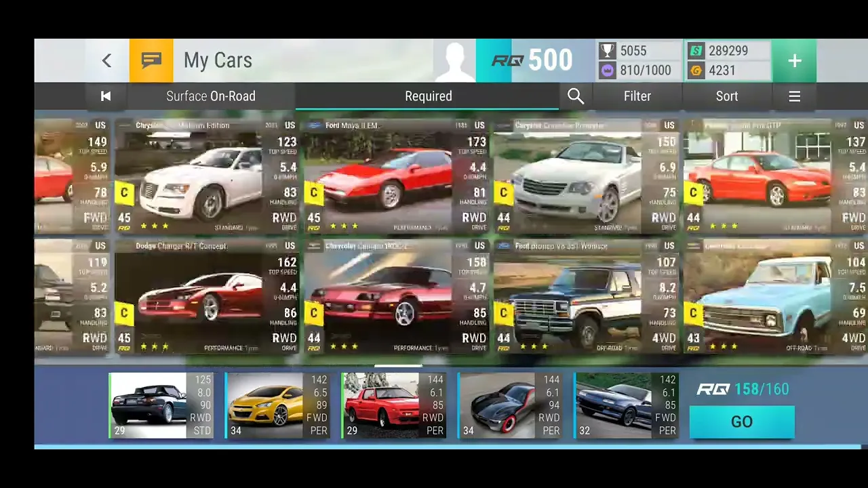This screenshot has height=488, width=868.
Task: Remove the black convertible RQ 29 hand slot
Action: [161, 405]
